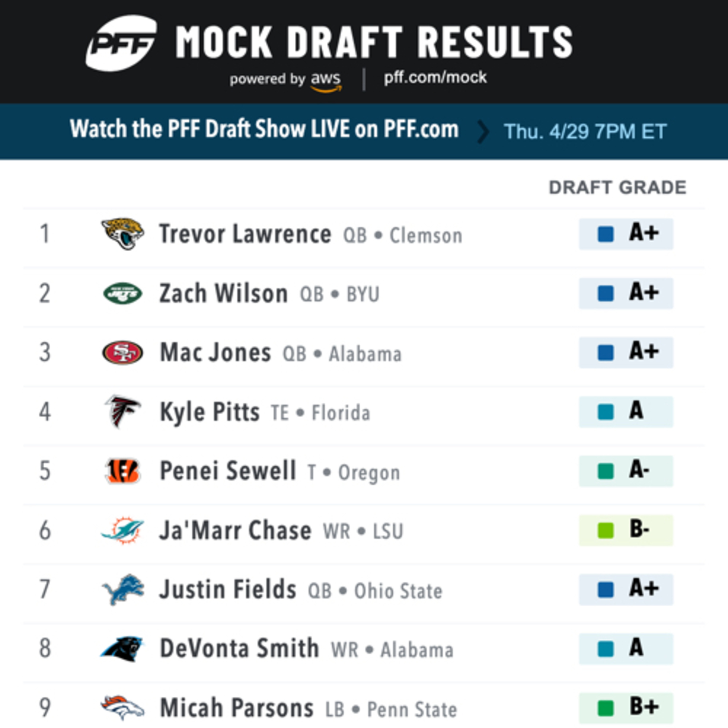Click the San Francisco 49ers logo
The image size is (728, 728).
123,353
